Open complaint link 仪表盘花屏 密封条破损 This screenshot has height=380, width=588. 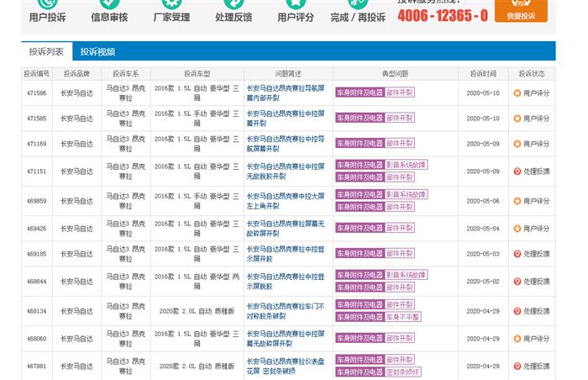point(286,366)
